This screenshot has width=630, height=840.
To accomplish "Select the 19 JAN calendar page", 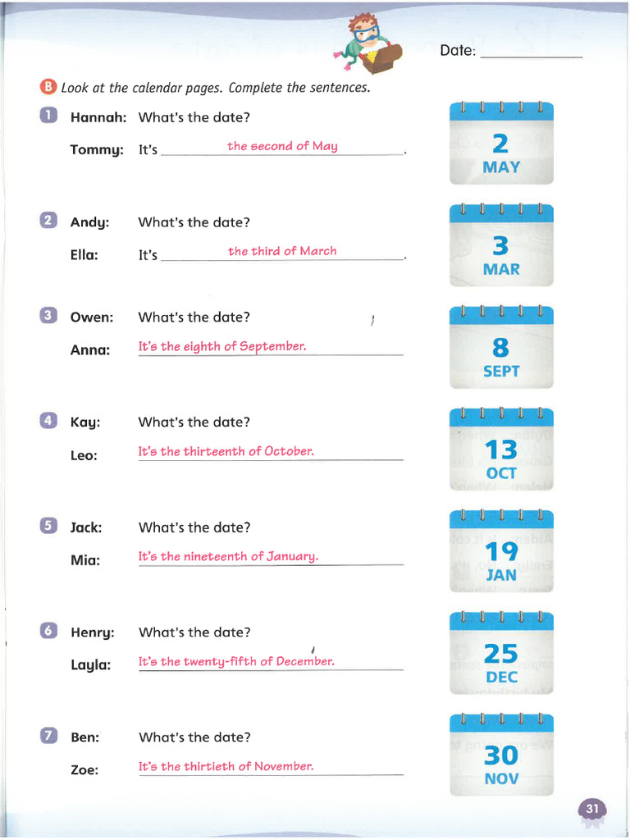I will [501, 551].
